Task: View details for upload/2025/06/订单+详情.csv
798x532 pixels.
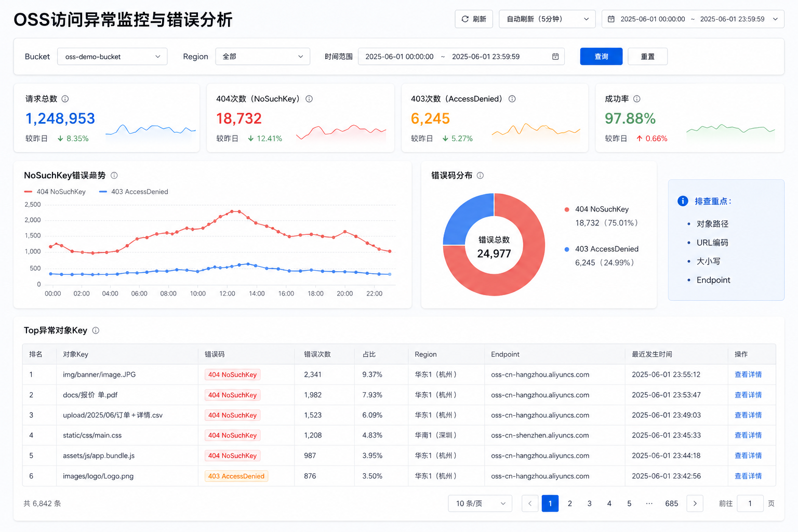Action: pos(748,415)
